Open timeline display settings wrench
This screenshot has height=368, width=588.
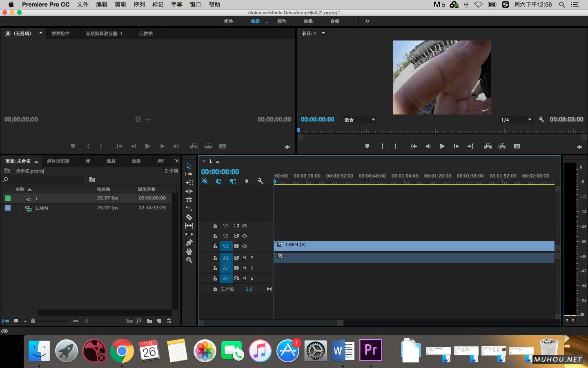[x=260, y=181]
